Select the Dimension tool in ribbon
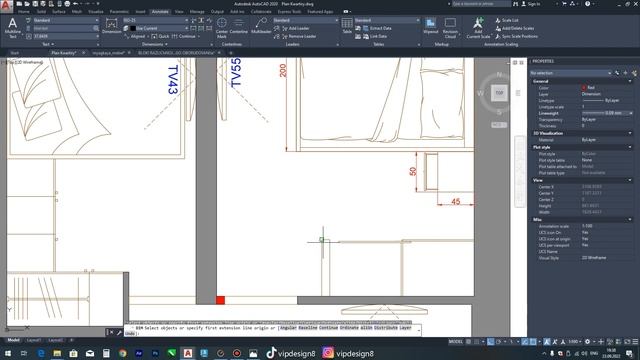This screenshot has width=640, height=360. pos(111,26)
